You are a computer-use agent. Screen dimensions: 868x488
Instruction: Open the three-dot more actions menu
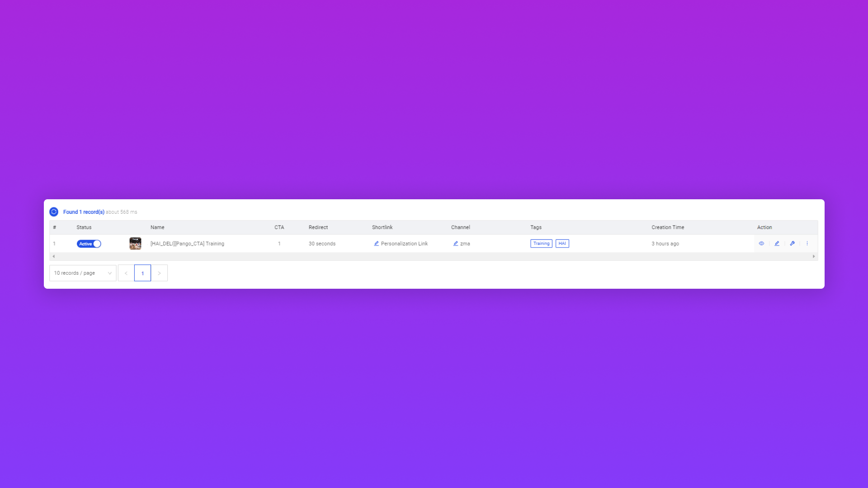click(x=807, y=244)
